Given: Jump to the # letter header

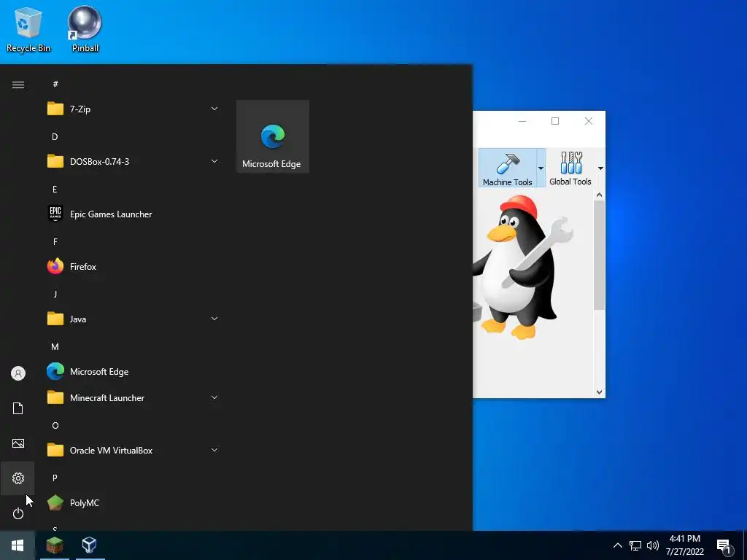Looking at the screenshot, I should pos(55,84).
